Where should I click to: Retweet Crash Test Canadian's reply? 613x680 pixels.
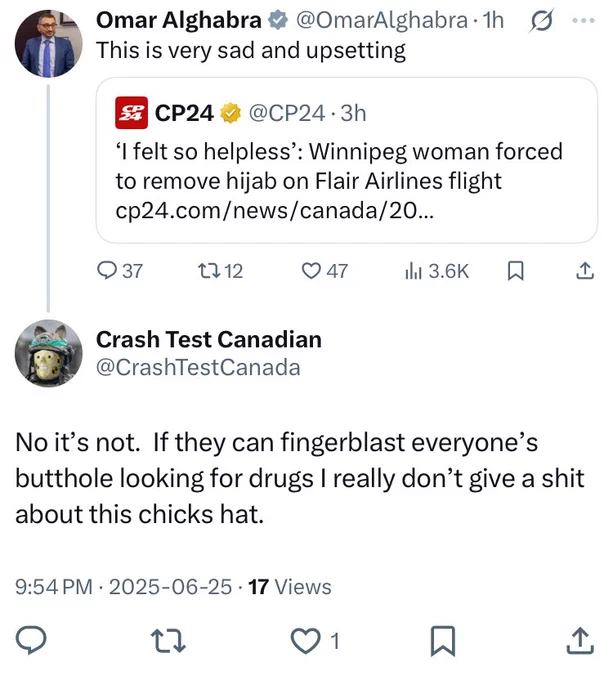(x=168, y=641)
